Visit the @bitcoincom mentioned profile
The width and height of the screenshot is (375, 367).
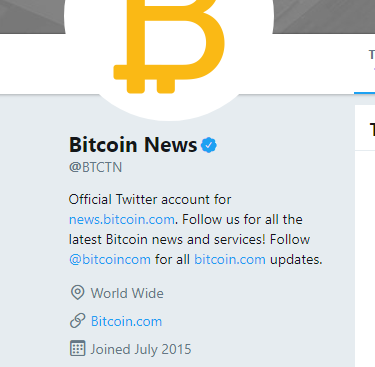[x=110, y=259]
